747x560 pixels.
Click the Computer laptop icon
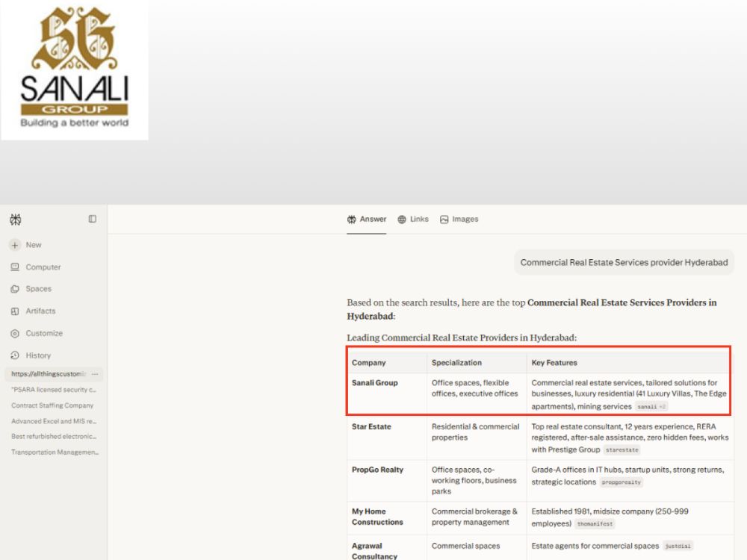[15, 267]
